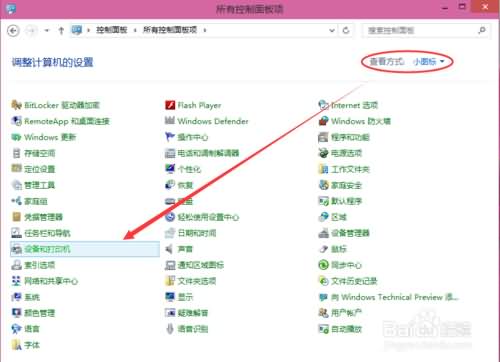Click the 恢复 link
The width and height of the screenshot is (500, 362).
point(185,185)
